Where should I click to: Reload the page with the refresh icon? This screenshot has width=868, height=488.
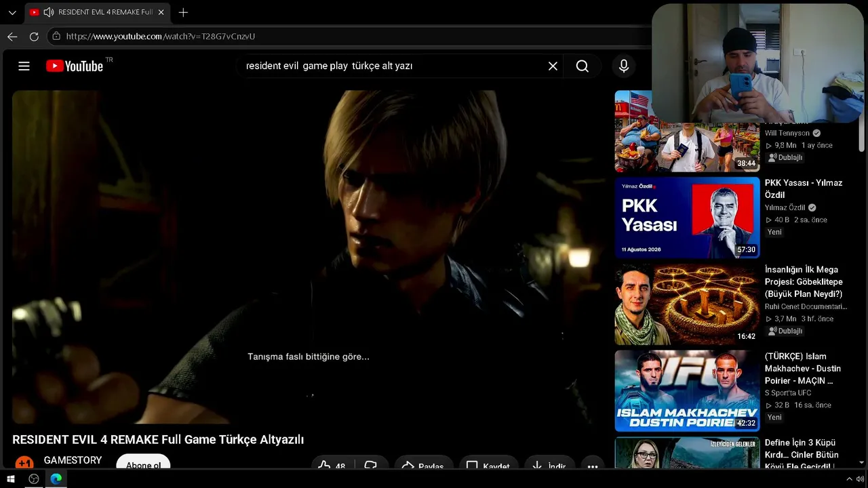(x=34, y=37)
